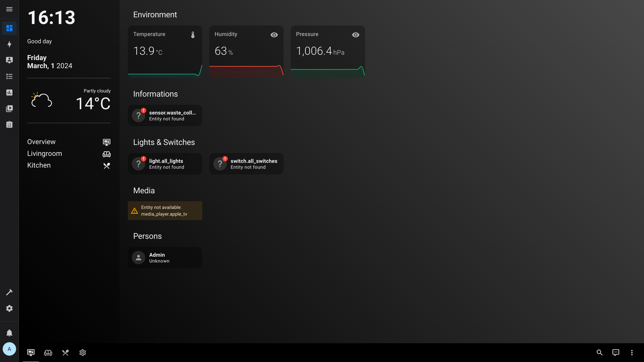
Task: Switch to the Kitchen utensils tab
Action: tap(65, 353)
